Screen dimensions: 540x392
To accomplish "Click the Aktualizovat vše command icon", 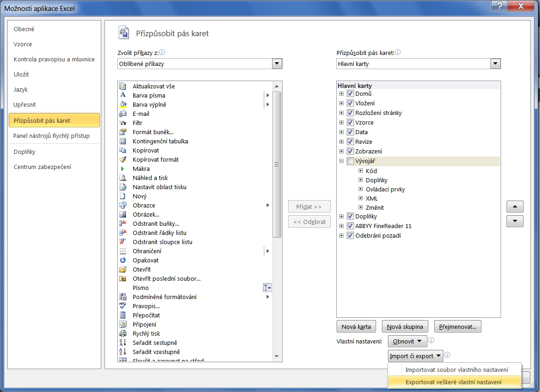I will coord(123,86).
